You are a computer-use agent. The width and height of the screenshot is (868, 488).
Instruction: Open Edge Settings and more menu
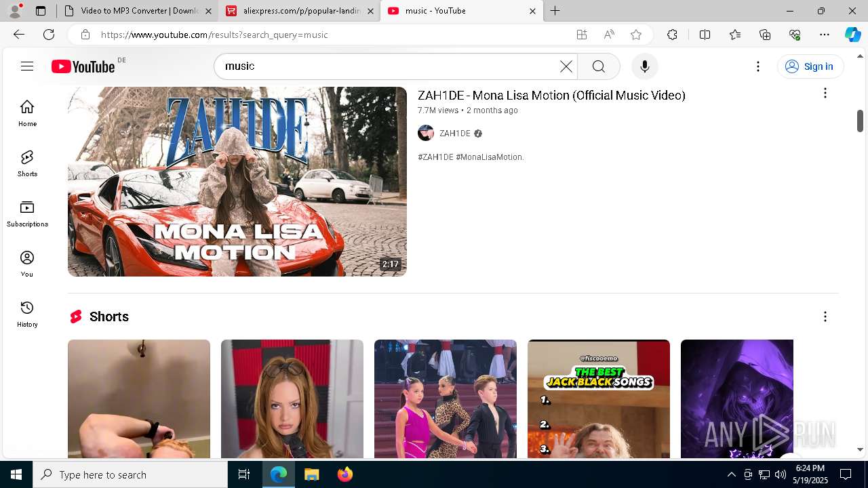pyautogui.click(x=825, y=35)
